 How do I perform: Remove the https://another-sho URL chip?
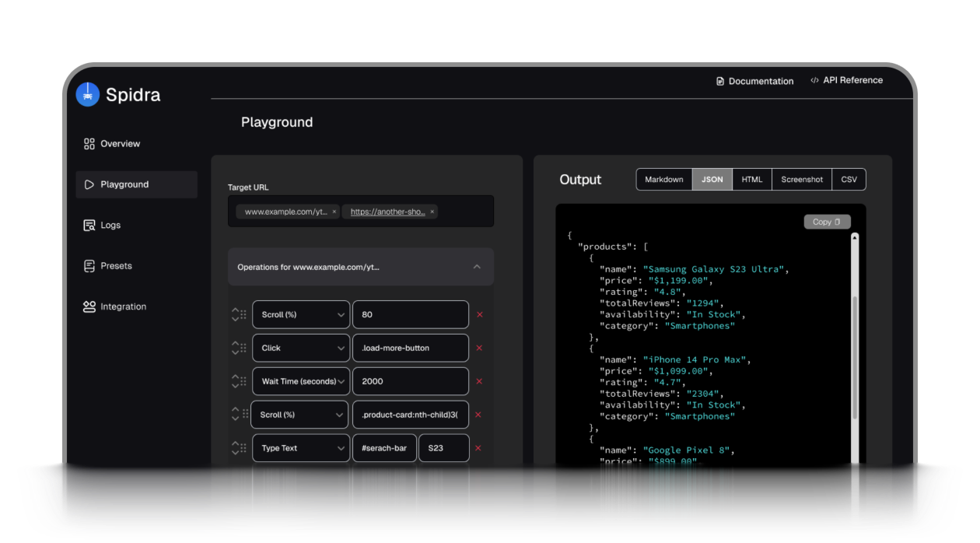[x=432, y=212]
